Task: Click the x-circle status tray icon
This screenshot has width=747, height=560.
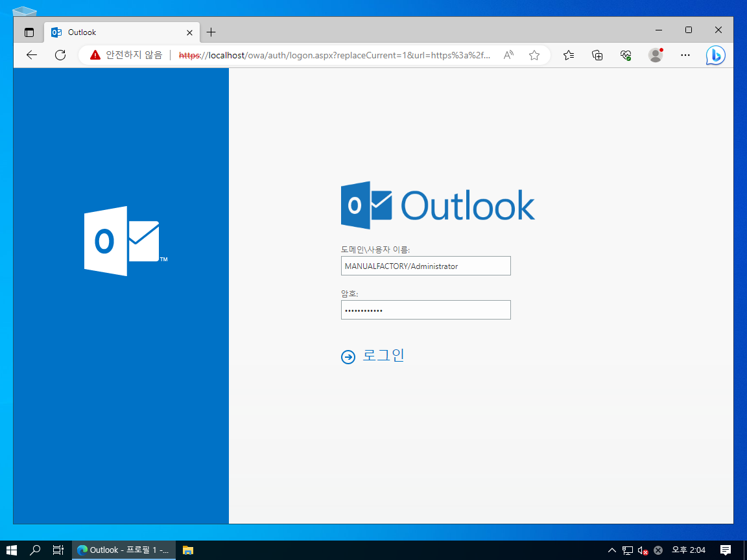Action: 658,550
